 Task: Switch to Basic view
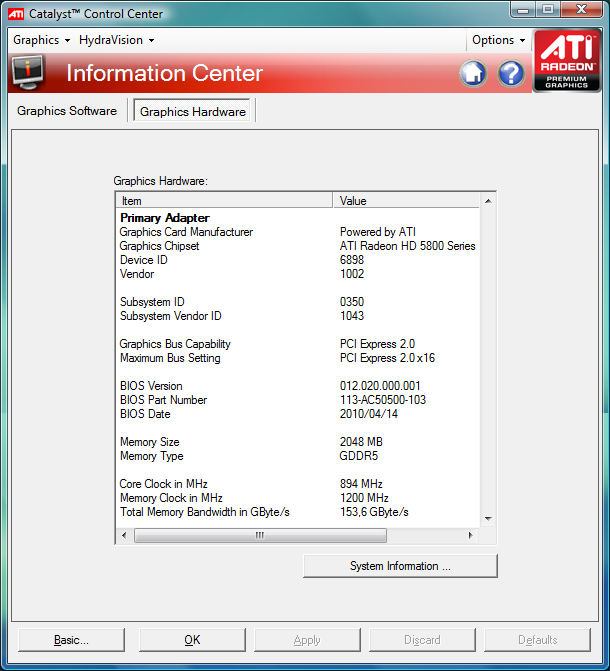pyautogui.click(x=71, y=640)
